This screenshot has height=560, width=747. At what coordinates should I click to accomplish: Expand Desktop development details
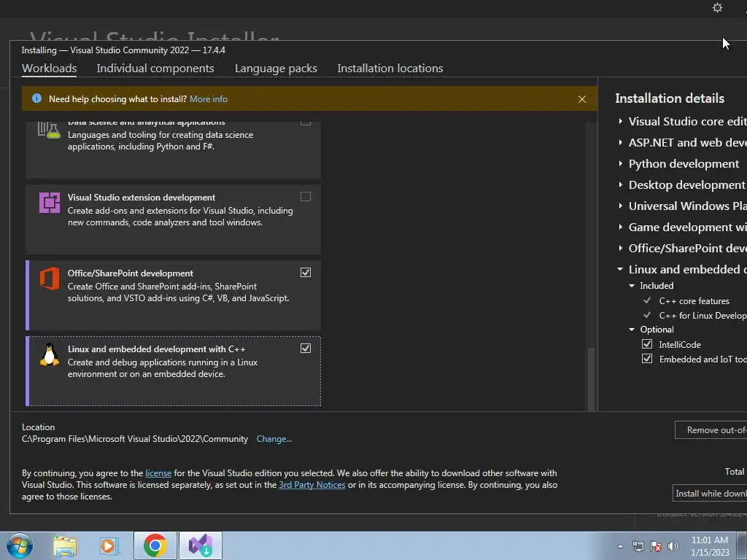coord(620,184)
